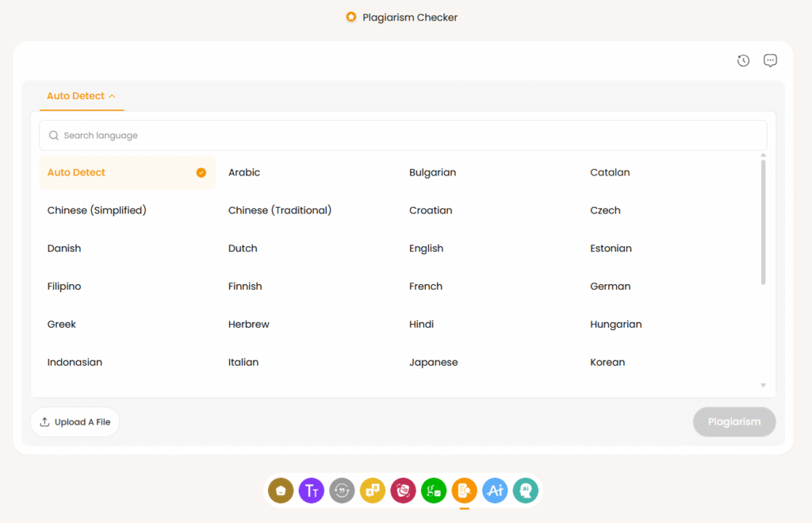Open the yellow Translator tool icon
Image resolution: width=812 pixels, height=523 pixels.
[373, 490]
